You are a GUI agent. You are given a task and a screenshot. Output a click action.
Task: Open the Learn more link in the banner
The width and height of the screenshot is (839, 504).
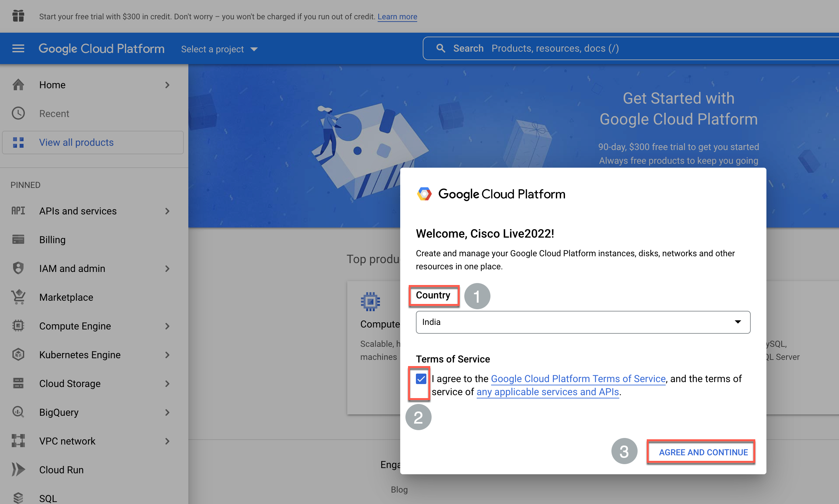click(x=397, y=16)
